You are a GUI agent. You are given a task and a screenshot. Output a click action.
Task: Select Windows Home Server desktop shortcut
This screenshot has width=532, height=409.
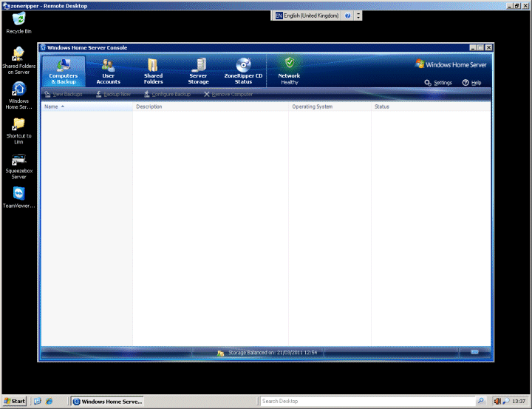tap(18, 95)
